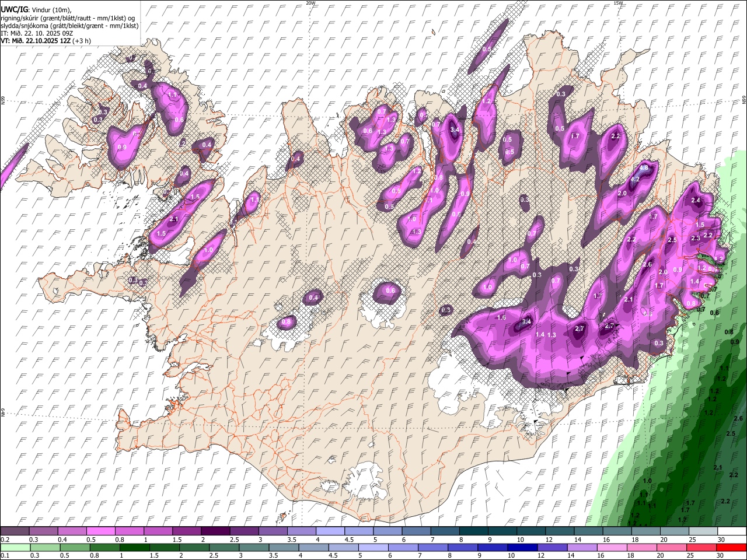Click the 'rigning/skúrir' legend description line
Screen dimensions: 747x560
pos(68,18)
